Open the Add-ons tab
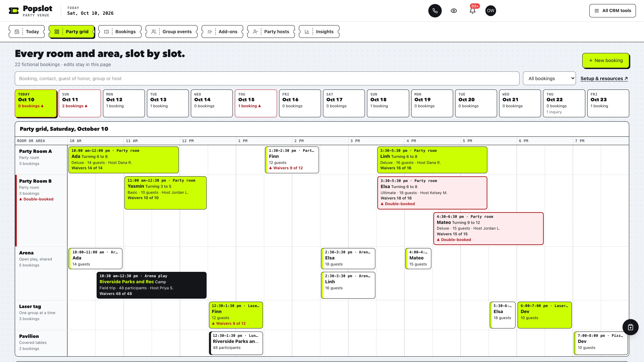Image resolution: width=644 pixels, height=362 pixels. click(222, 32)
